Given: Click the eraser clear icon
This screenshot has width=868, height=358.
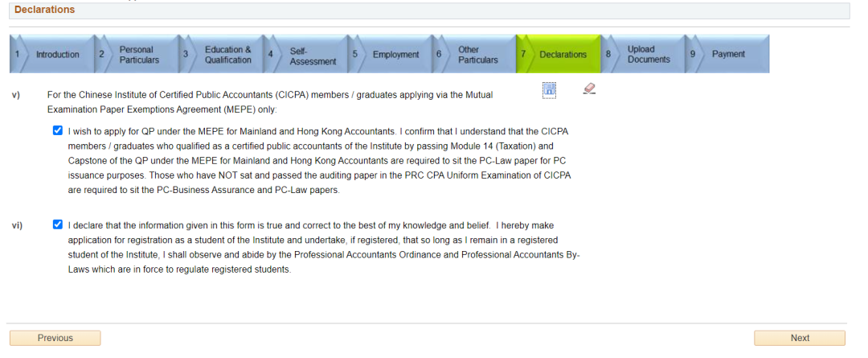Looking at the screenshot, I should (589, 88).
